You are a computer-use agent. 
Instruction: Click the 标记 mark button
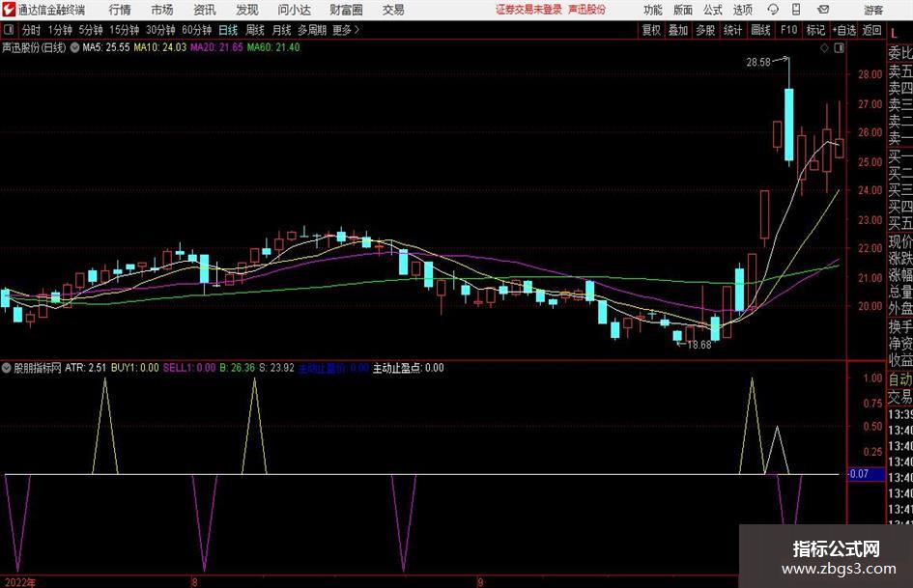click(x=815, y=30)
